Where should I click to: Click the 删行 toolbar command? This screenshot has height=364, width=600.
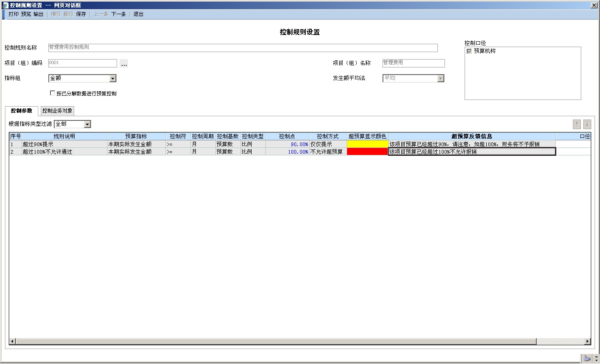[x=68, y=14]
